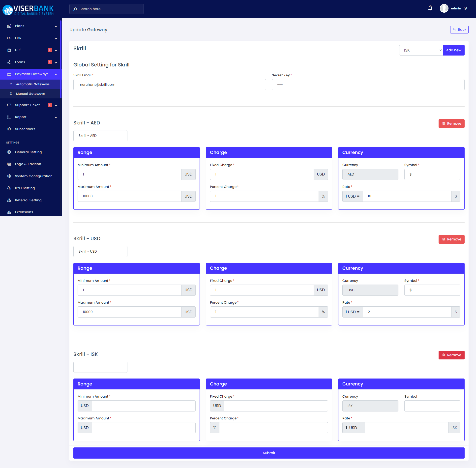Image resolution: width=476 pixels, height=468 pixels.
Task: Open the ISK currency dropdown
Action: pyautogui.click(x=421, y=50)
